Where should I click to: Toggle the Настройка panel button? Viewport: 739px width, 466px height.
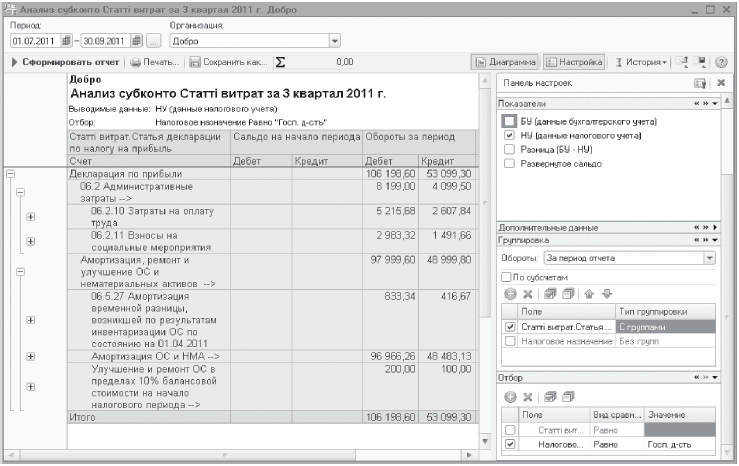click(574, 62)
